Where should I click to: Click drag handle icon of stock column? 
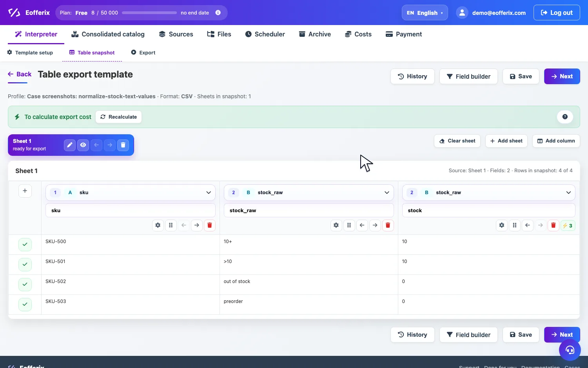pos(514,225)
